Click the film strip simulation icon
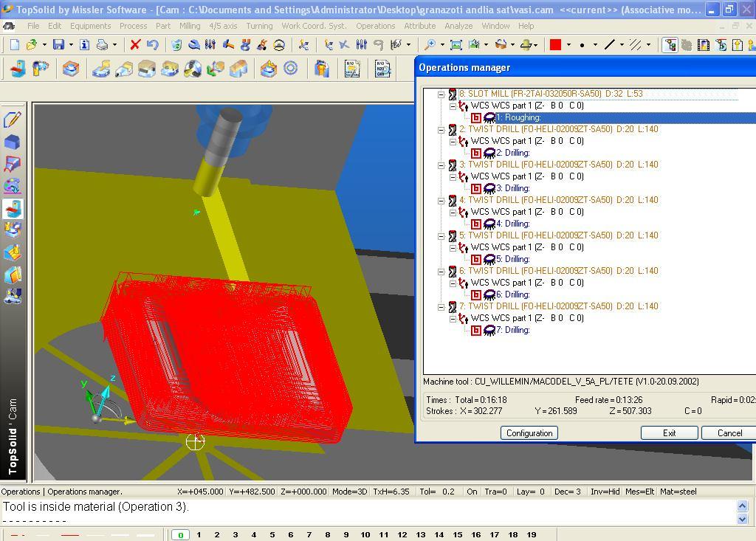The image size is (756, 541). [x=704, y=45]
